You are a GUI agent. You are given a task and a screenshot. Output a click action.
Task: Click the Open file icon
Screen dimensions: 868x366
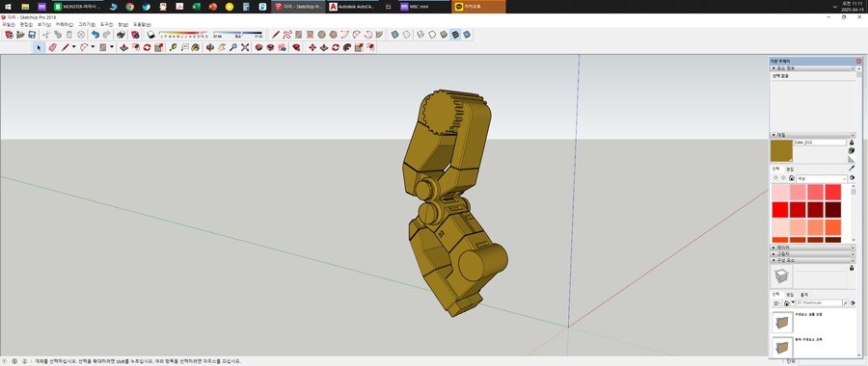click(20, 35)
